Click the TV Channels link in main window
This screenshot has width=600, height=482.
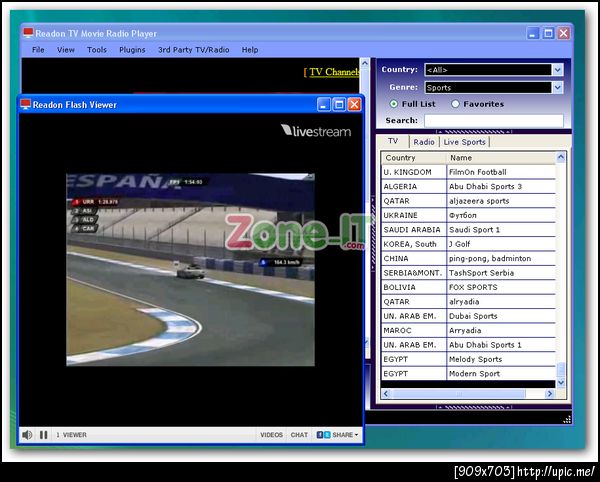[x=334, y=72]
